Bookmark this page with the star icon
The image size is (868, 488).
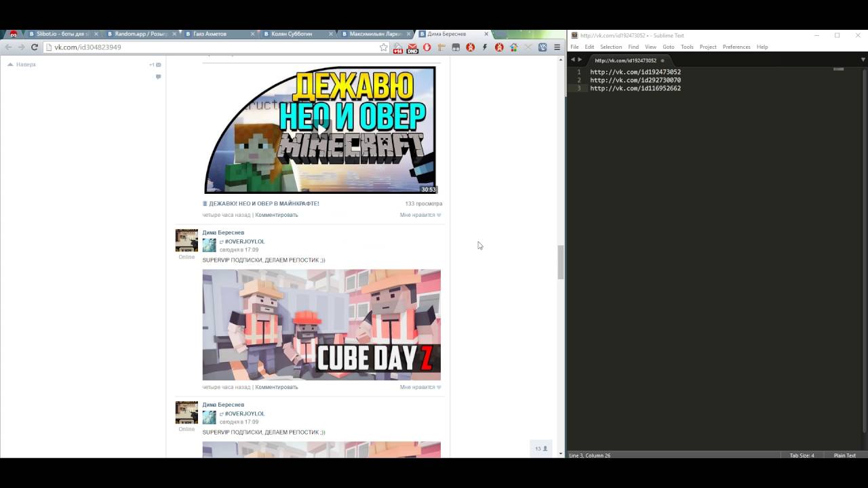pyautogui.click(x=384, y=47)
